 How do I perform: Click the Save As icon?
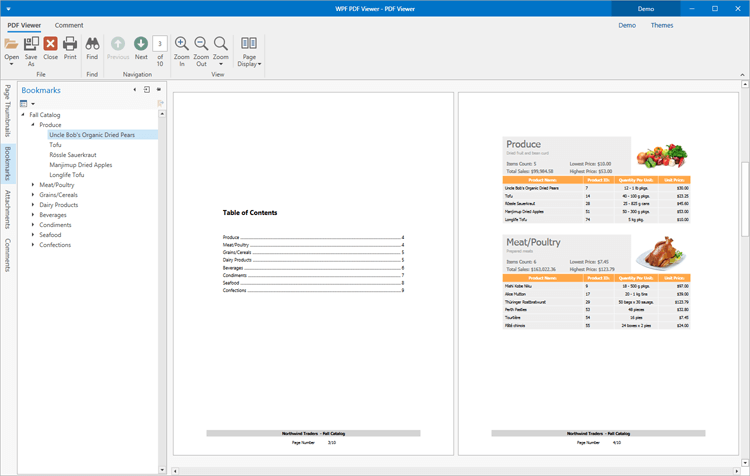pyautogui.click(x=31, y=45)
